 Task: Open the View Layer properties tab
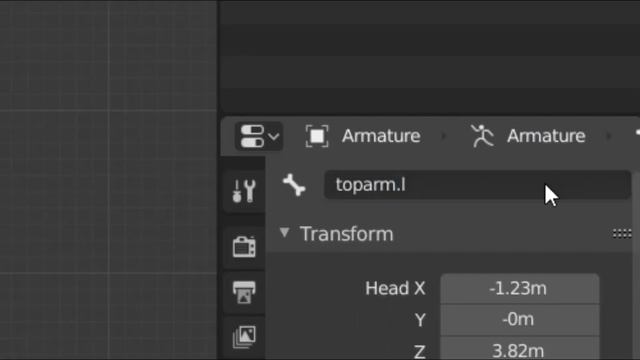pyautogui.click(x=244, y=337)
